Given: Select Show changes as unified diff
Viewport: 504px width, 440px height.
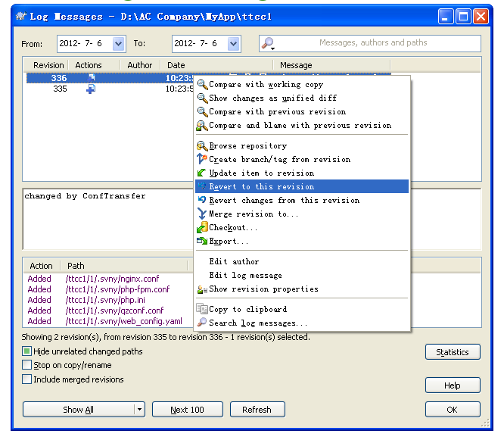Looking at the screenshot, I should pyautogui.click(x=302, y=98).
